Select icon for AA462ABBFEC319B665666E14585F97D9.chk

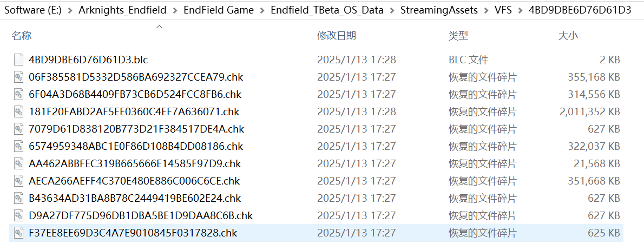(x=19, y=163)
